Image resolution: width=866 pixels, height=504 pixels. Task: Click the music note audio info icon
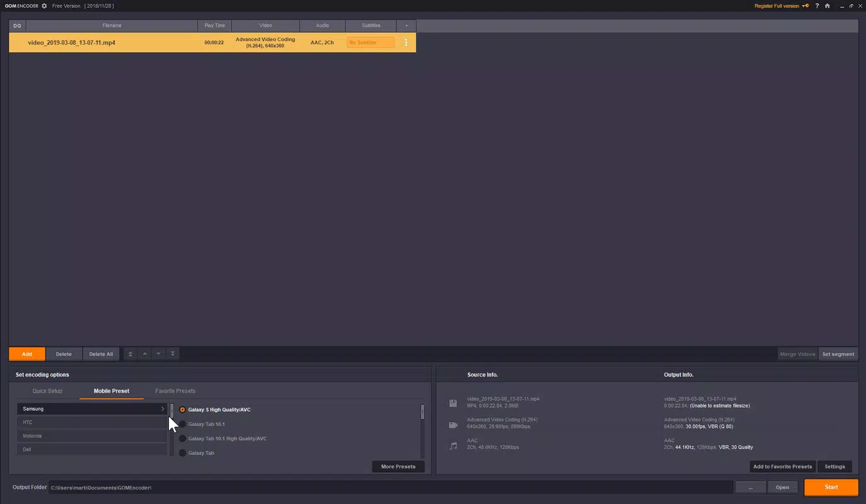tap(453, 446)
